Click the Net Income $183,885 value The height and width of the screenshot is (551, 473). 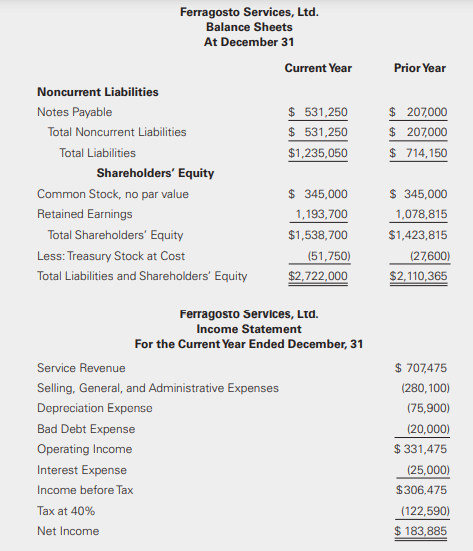pyautogui.click(x=420, y=531)
